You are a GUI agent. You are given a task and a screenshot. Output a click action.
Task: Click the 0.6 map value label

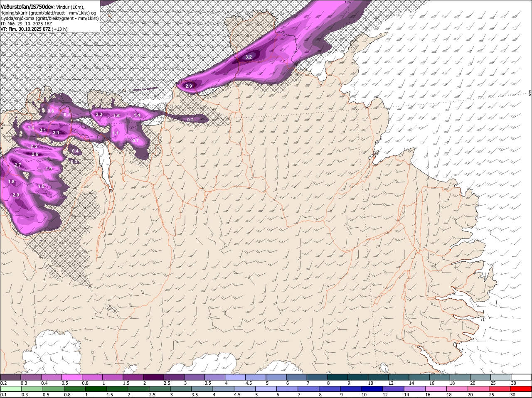(x=51, y=111)
